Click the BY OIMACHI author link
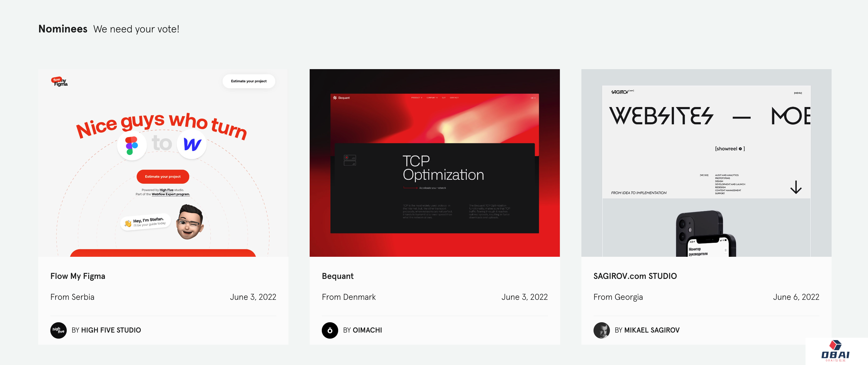This screenshot has height=365, width=868. coord(362,330)
